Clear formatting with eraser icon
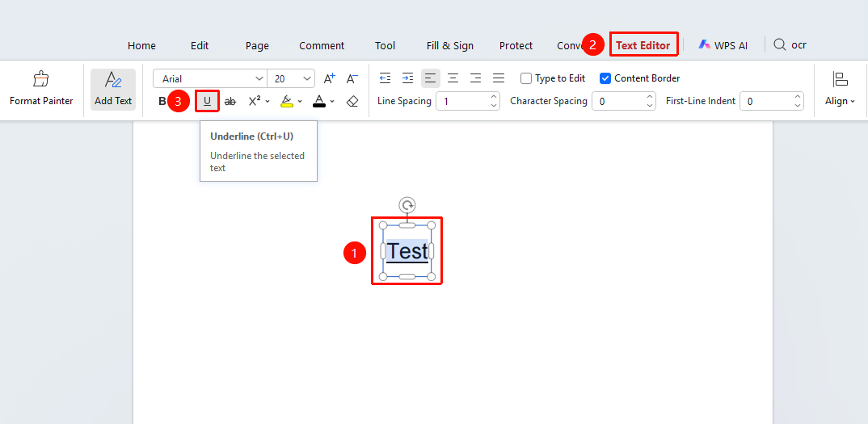 pos(352,101)
